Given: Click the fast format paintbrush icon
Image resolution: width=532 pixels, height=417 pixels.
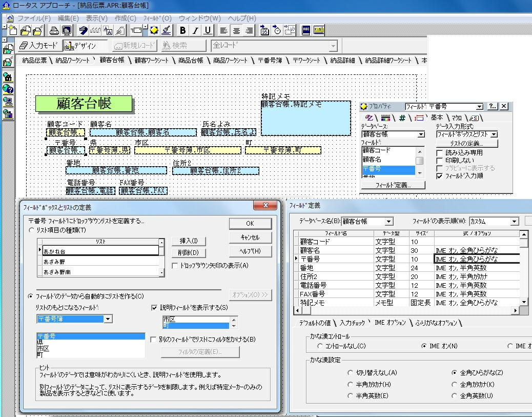Looking at the screenshot, I should pyautogui.click(x=166, y=31).
